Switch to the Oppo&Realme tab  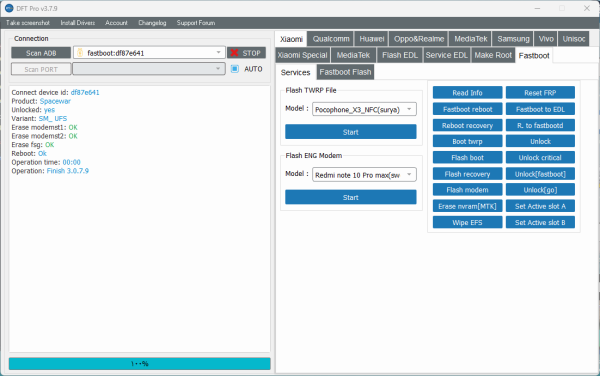click(x=419, y=39)
